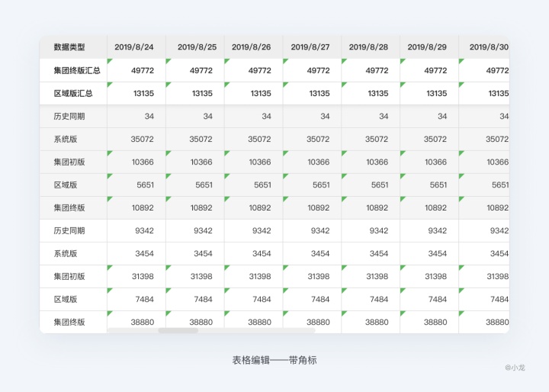
Task: Select 系统版 label in the 3454 row
Action: tap(66, 254)
